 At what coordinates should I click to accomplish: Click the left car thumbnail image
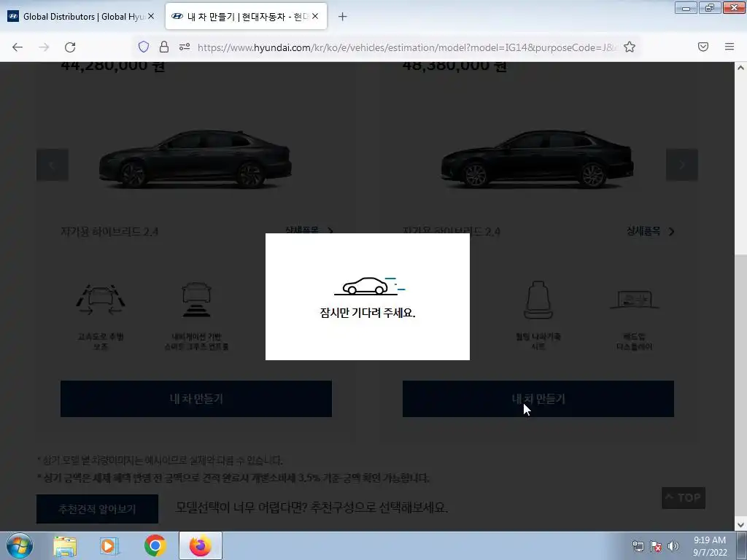pyautogui.click(x=196, y=158)
